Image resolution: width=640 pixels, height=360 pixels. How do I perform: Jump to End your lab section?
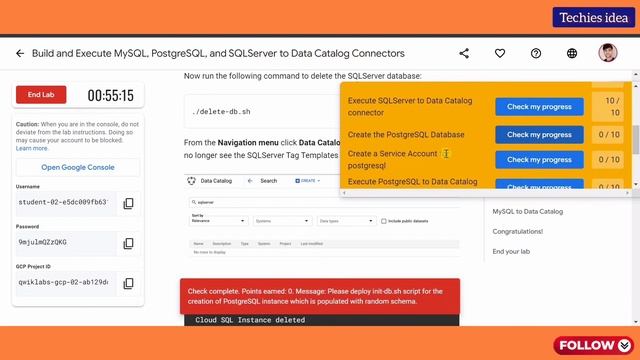tap(511, 251)
